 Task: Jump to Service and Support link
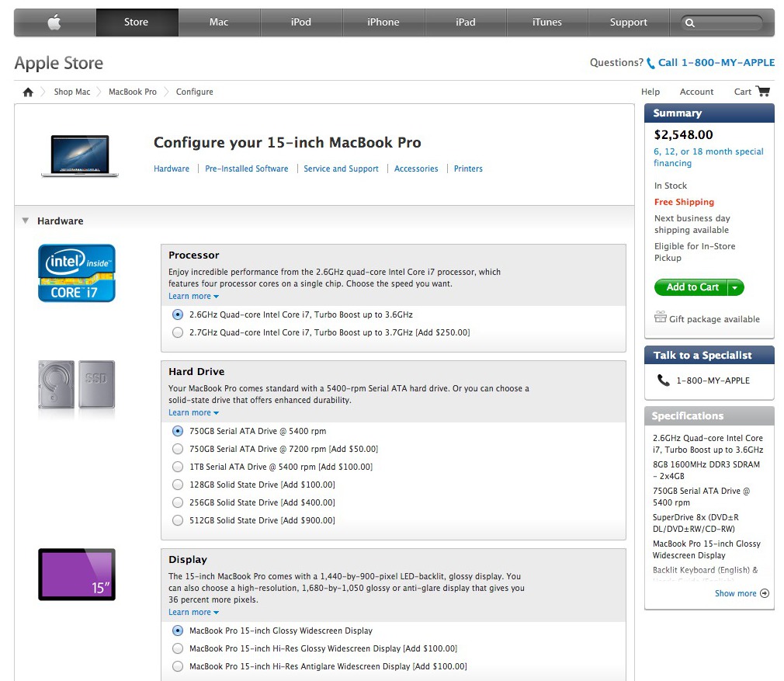pyautogui.click(x=341, y=169)
